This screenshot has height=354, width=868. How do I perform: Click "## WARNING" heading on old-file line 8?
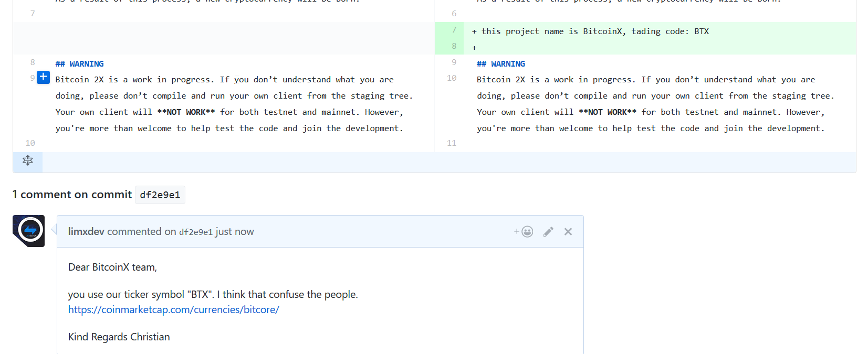click(80, 64)
